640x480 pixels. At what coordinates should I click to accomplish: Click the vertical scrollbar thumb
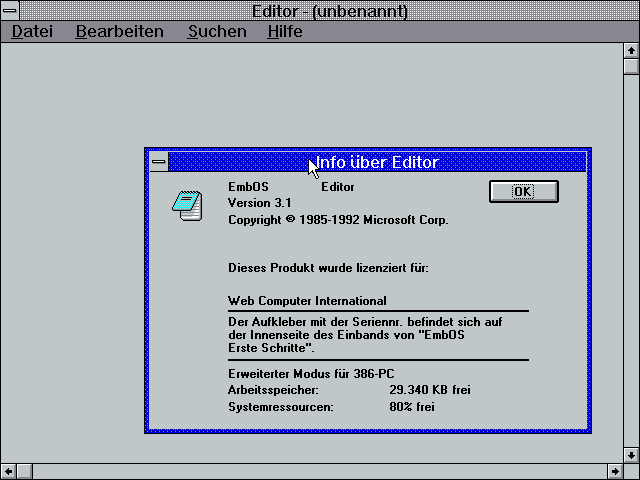(x=631, y=67)
